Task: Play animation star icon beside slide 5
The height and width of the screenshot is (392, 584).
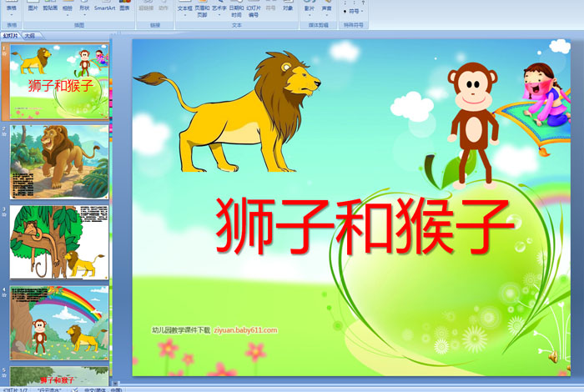Action: (x=4, y=375)
